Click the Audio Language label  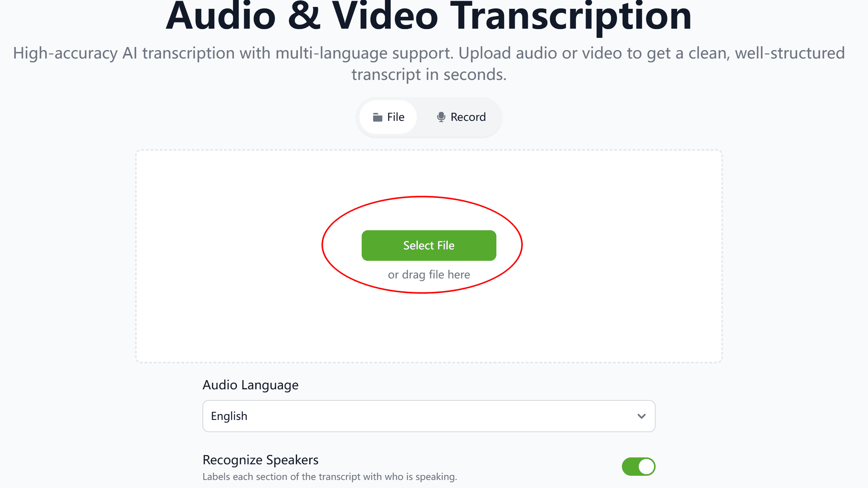click(250, 385)
